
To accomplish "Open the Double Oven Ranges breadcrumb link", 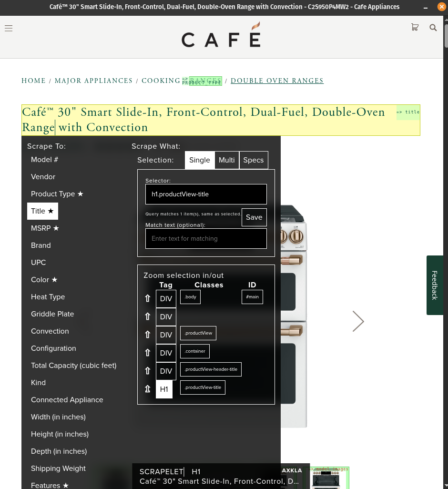I will [277, 81].
